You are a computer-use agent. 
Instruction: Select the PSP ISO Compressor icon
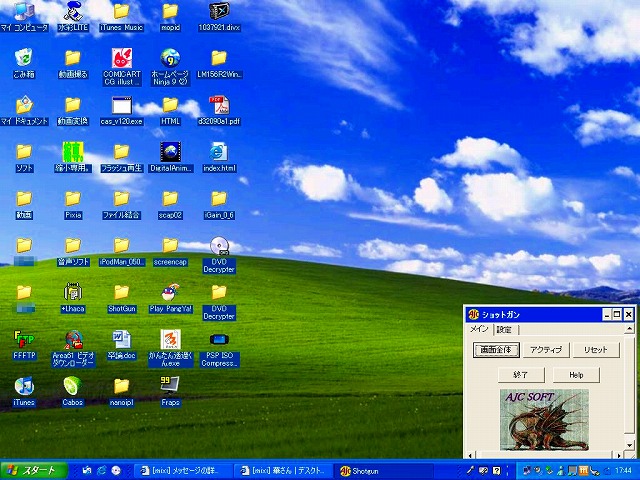pyautogui.click(x=218, y=341)
